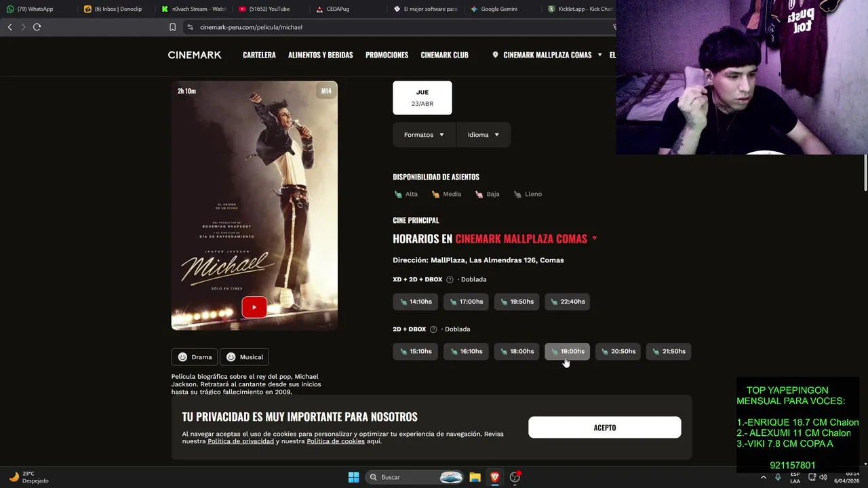Click the address 'MallPlaza, Las Almendras 126, Comas'
This screenshot has width=868, height=488.
click(497, 260)
